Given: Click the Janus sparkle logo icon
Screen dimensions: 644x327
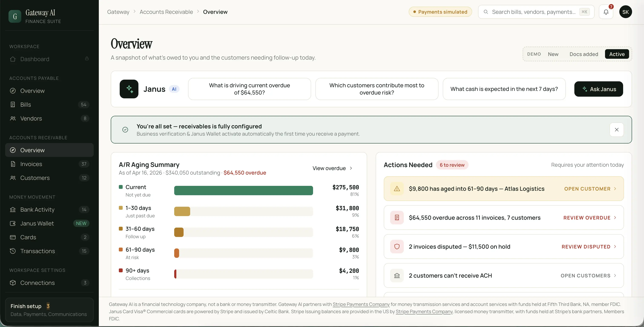Looking at the screenshot, I should click(129, 89).
